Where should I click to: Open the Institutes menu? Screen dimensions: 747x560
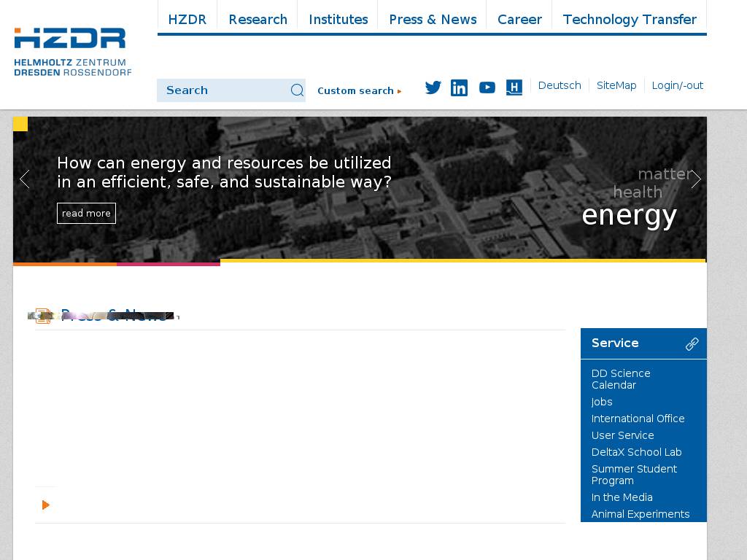pyautogui.click(x=338, y=20)
